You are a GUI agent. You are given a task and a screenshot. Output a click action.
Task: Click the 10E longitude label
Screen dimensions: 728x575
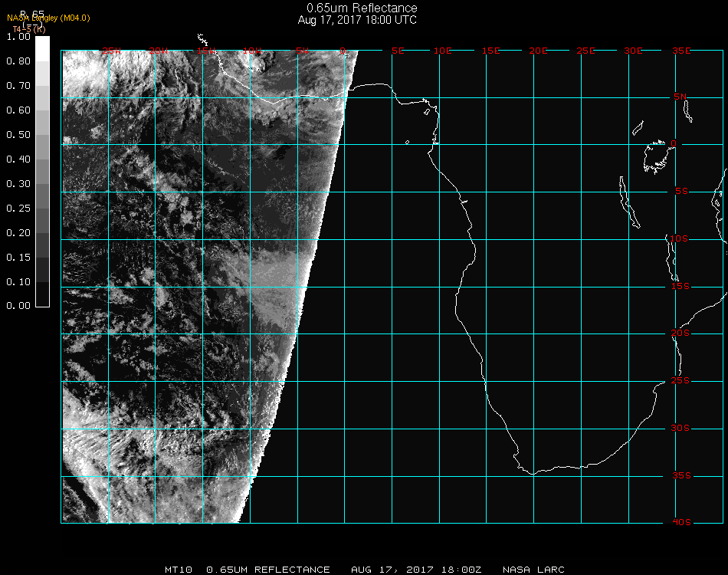(442, 51)
